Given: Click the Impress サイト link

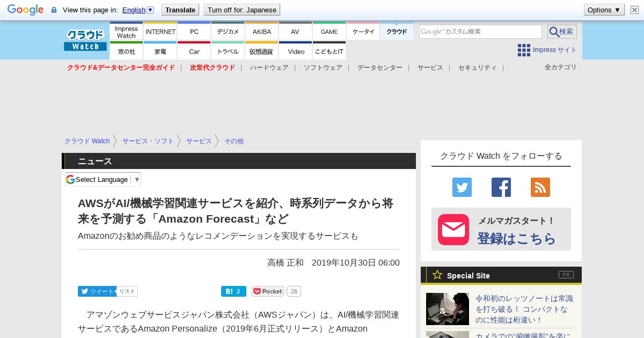Looking at the screenshot, I should point(555,50).
